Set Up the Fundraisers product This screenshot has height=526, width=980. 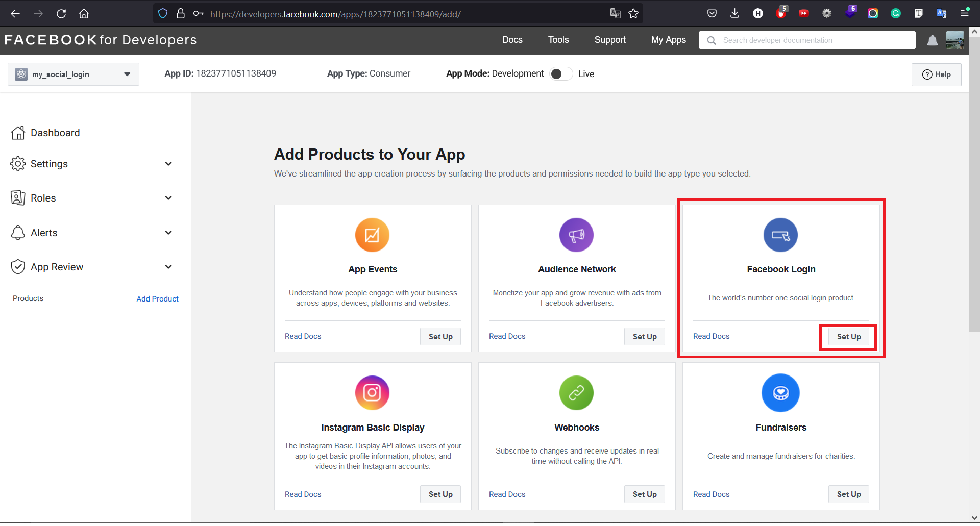849,494
